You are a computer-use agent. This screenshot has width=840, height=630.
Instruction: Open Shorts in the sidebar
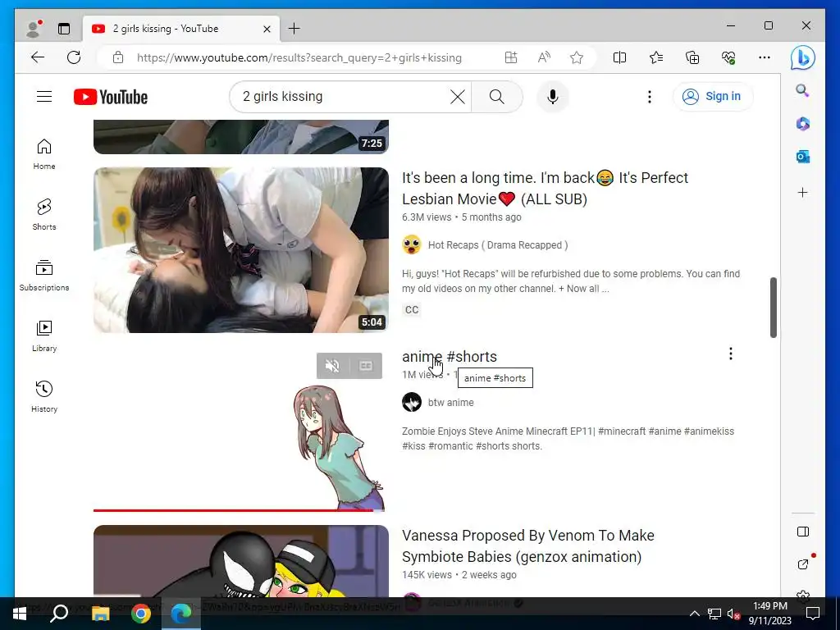pyautogui.click(x=44, y=215)
